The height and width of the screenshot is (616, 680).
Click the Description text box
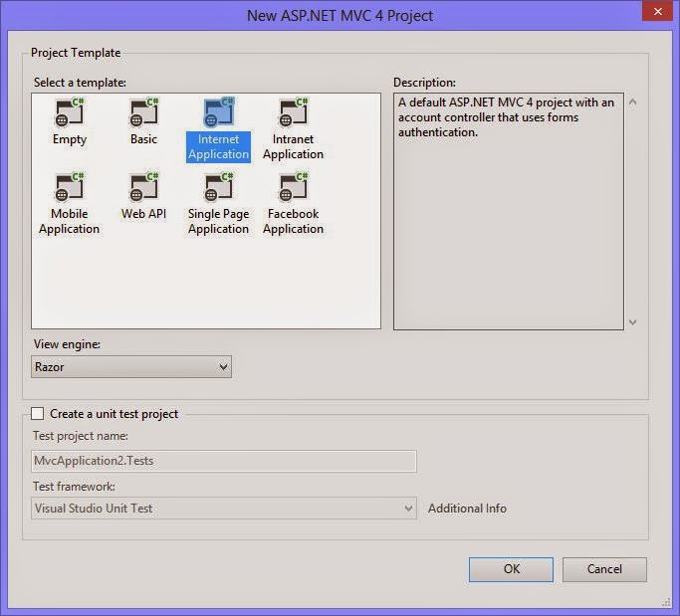(509, 211)
